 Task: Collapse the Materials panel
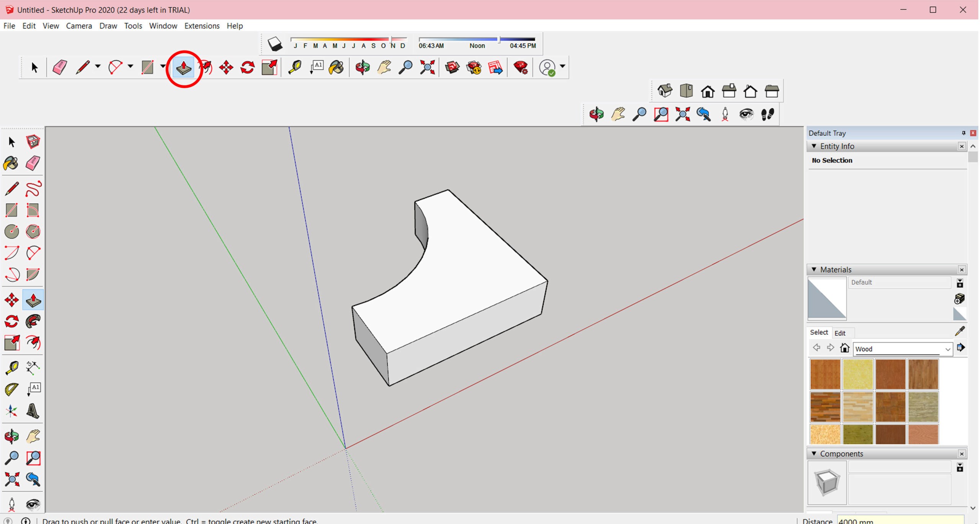click(814, 270)
